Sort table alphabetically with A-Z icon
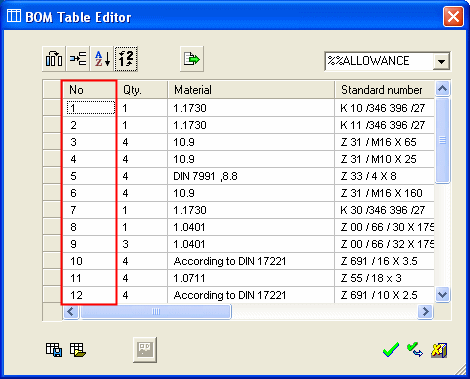Viewport: 470px width, 379px height. (x=102, y=59)
